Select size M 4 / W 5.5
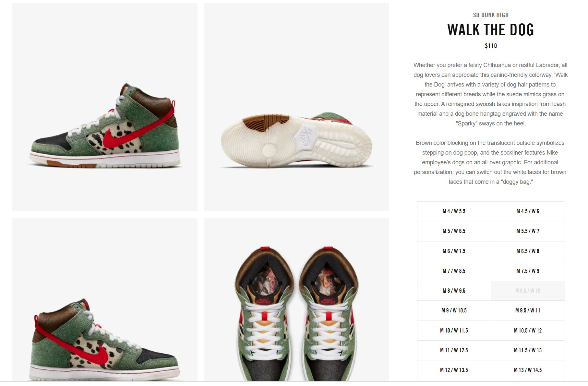 454,211
